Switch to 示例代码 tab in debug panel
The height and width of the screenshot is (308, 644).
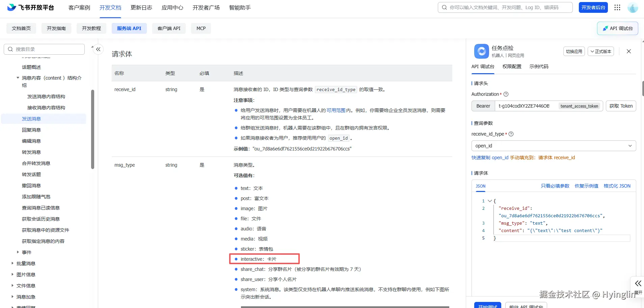click(x=539, y=66)
